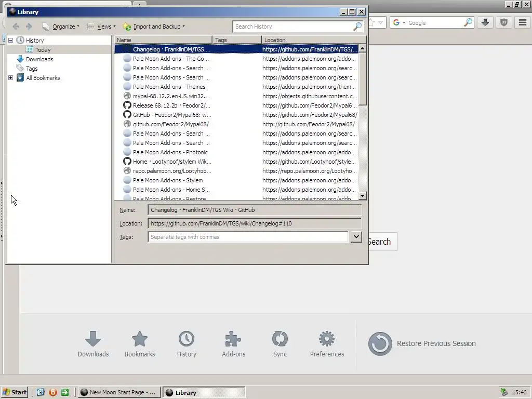Open Downloads shortcut on start page
532x399 pixels.
[93, 344]
